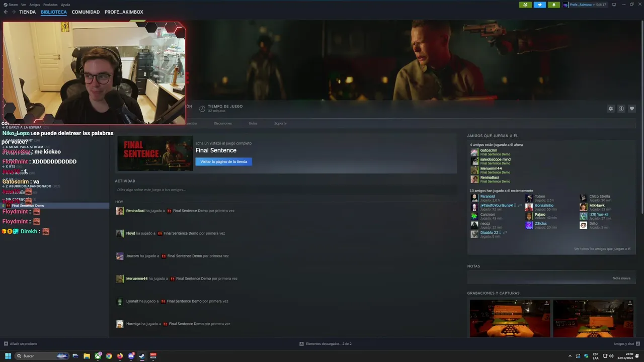
Task: Open the Discusiones tab
Action: click(223, 123)
